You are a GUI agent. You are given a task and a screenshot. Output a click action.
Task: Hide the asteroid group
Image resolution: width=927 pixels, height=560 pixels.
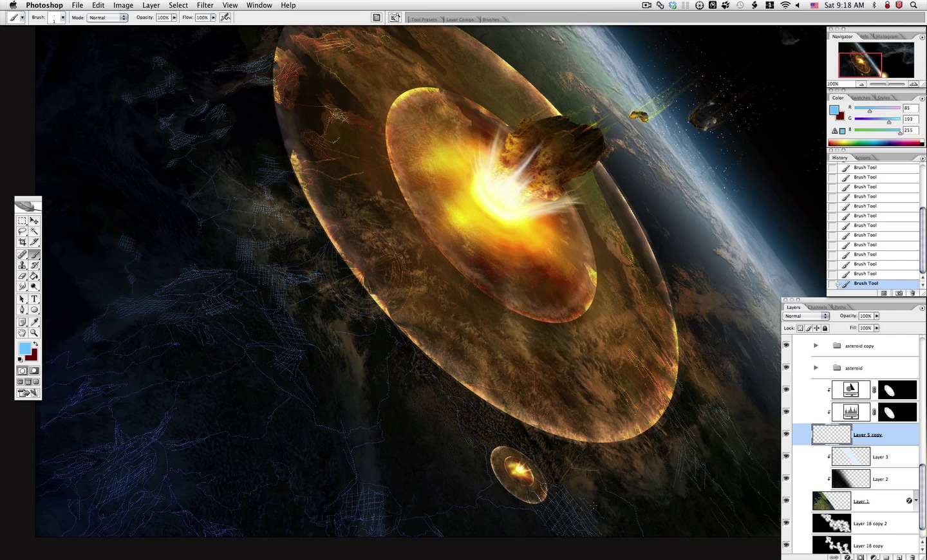click(x=786, y=367)
